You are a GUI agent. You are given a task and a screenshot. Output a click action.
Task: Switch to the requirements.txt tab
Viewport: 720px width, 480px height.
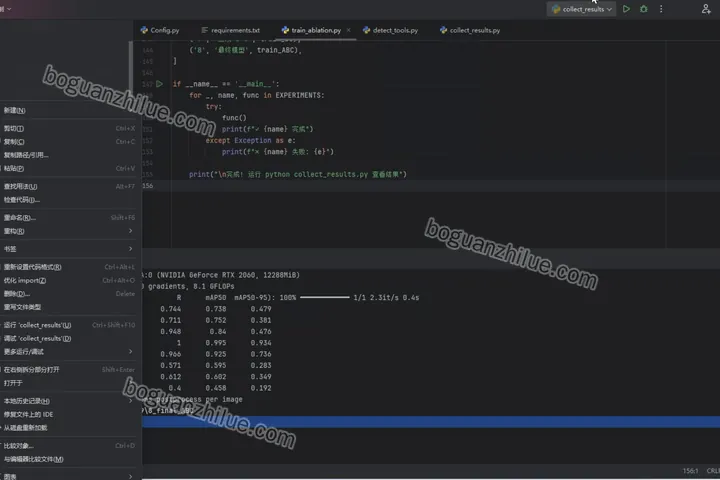point(231,30)
